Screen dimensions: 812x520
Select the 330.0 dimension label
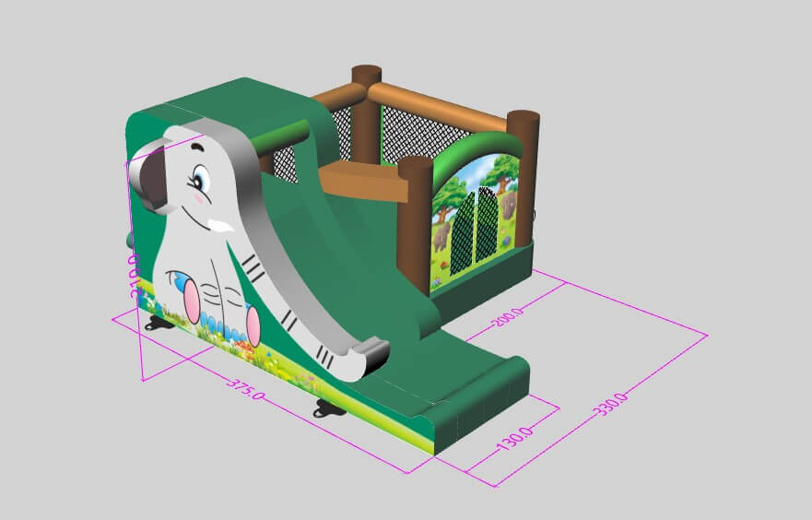(613, 404)
